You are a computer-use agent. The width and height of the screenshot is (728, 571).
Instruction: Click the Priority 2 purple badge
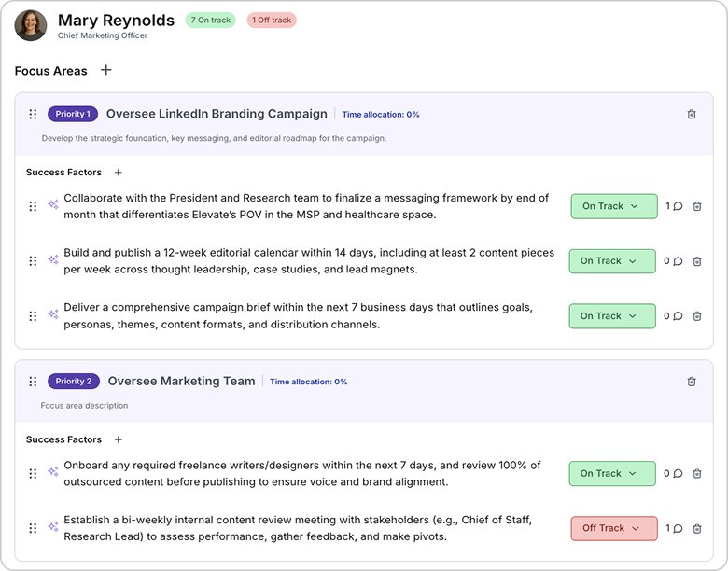point(74,382)
